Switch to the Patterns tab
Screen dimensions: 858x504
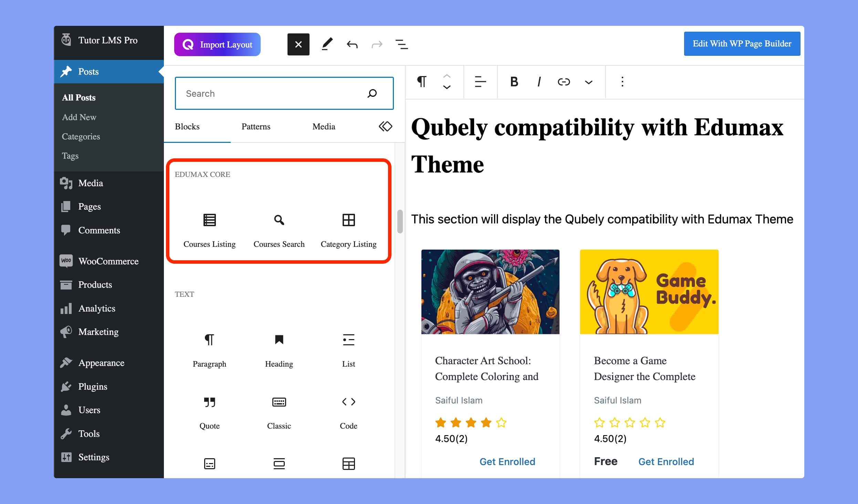pos(255,127)
